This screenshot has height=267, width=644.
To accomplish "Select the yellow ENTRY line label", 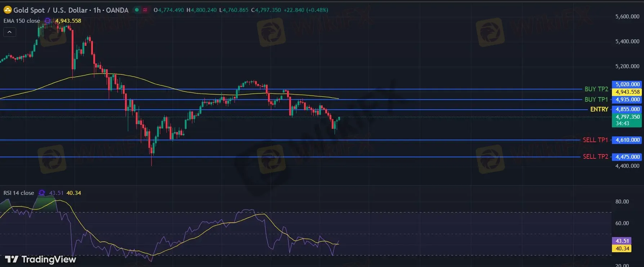I will [599, 109].
